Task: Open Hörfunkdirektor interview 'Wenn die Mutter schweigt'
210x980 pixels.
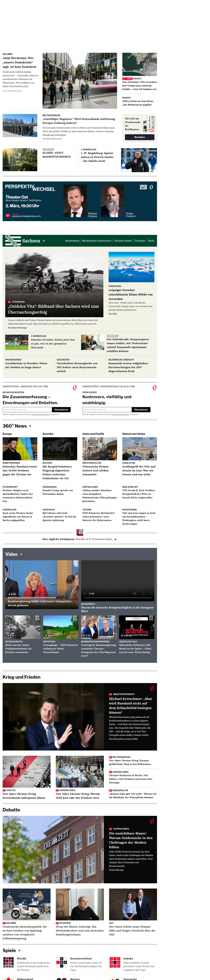Action: coord(80,930)
